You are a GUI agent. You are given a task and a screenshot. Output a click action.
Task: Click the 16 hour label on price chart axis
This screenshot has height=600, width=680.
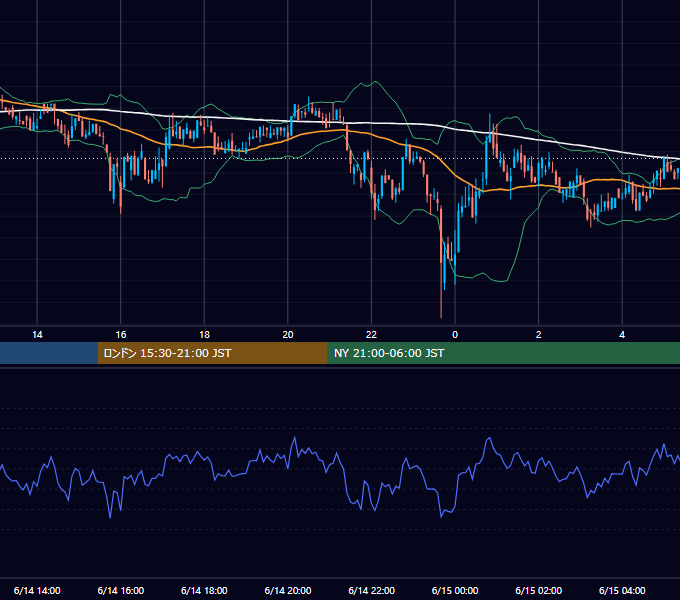pos(121,335)
